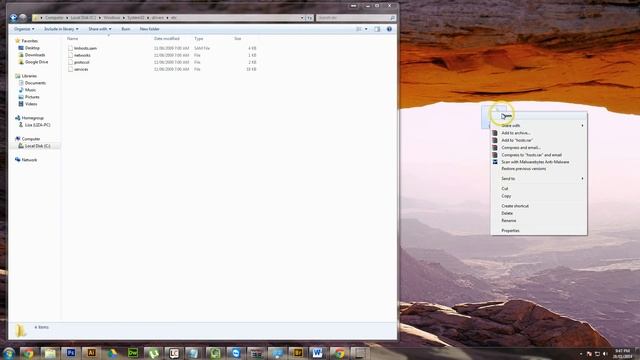Click the network icon in system tray
640x360 pixels.
pos(597,353)
